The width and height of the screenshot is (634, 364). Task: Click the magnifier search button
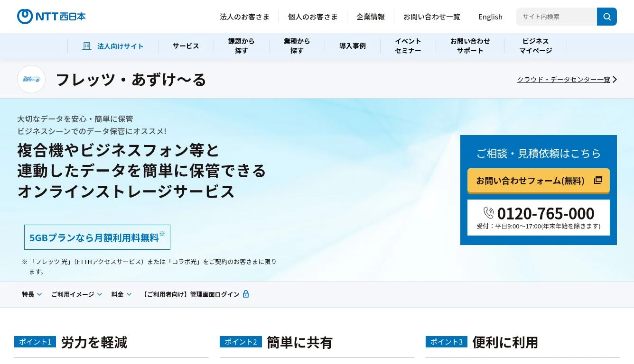coord(607,17)
